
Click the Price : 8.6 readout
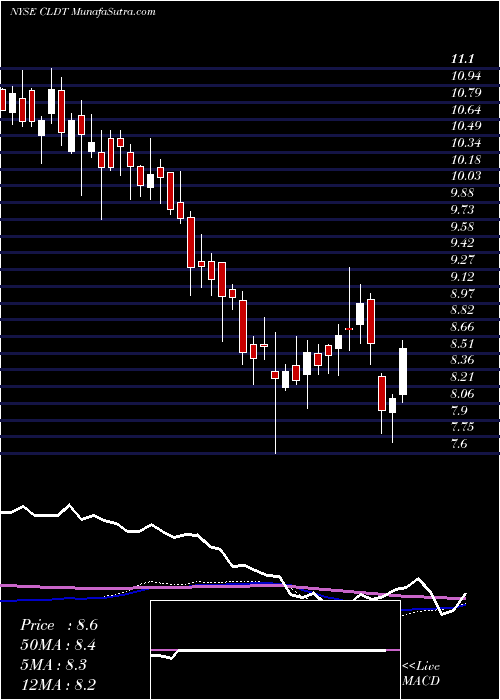tap(58, 625)
